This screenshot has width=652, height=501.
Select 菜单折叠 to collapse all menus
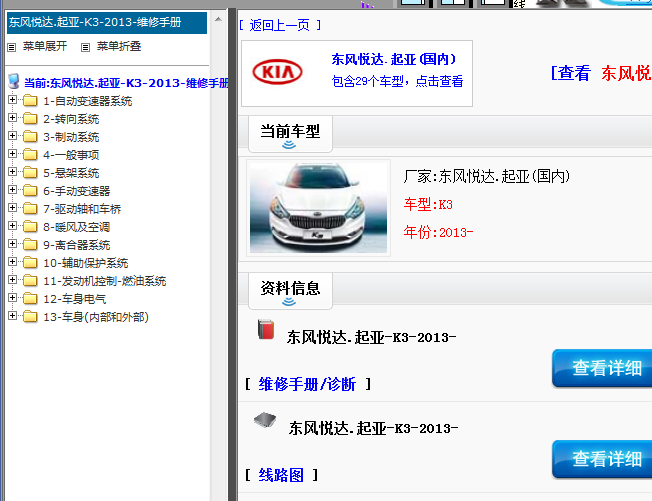click(119, 46)
